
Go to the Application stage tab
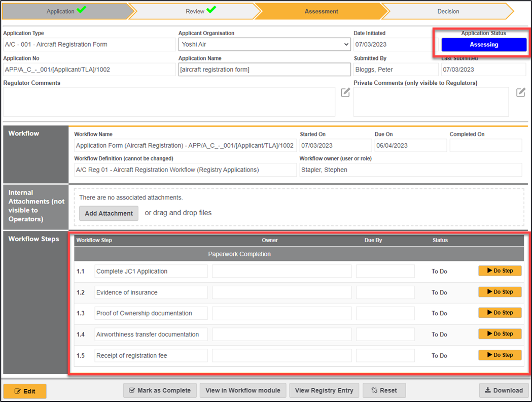click(x=65, y=11)
